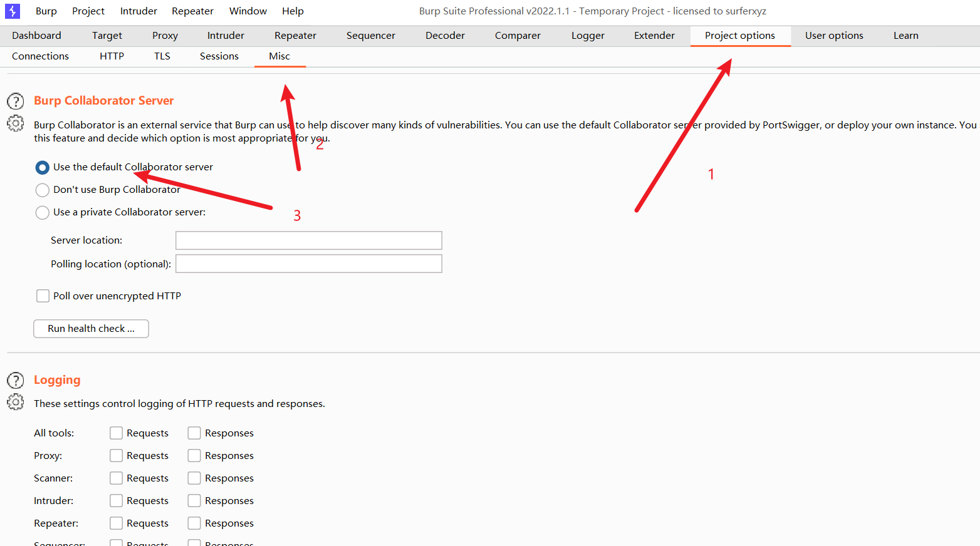Enable Proxy Responses logging
Viewport: 980px width, 546px height.
click(194, 455)
